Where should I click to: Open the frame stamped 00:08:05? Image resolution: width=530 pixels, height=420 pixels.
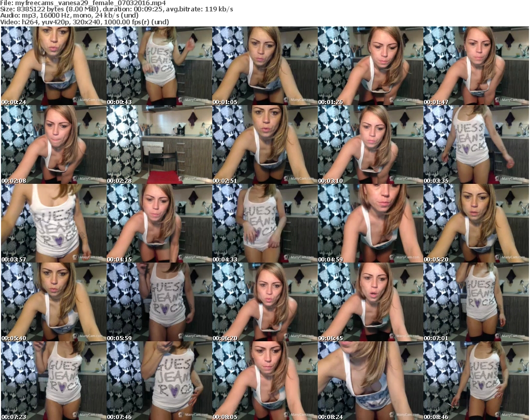tap(264, 381)
